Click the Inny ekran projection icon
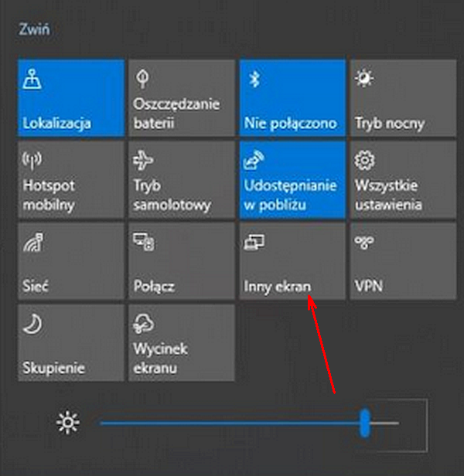The height and width of the screenshot is (476, 464). [x=254, y=242]
